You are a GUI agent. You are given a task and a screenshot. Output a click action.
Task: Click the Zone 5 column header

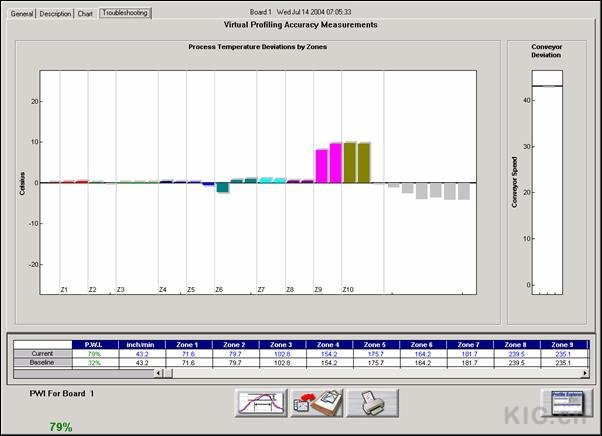(375, 344)
